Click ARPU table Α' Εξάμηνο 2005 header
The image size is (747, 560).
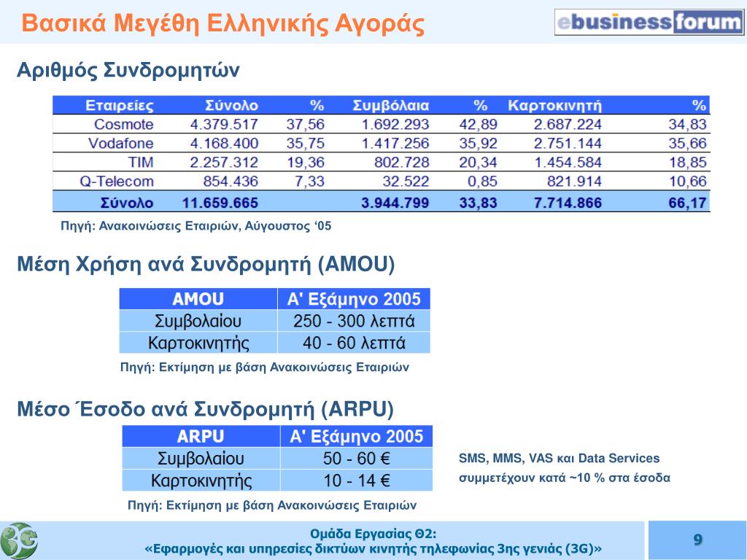click(x=356, y=436)
